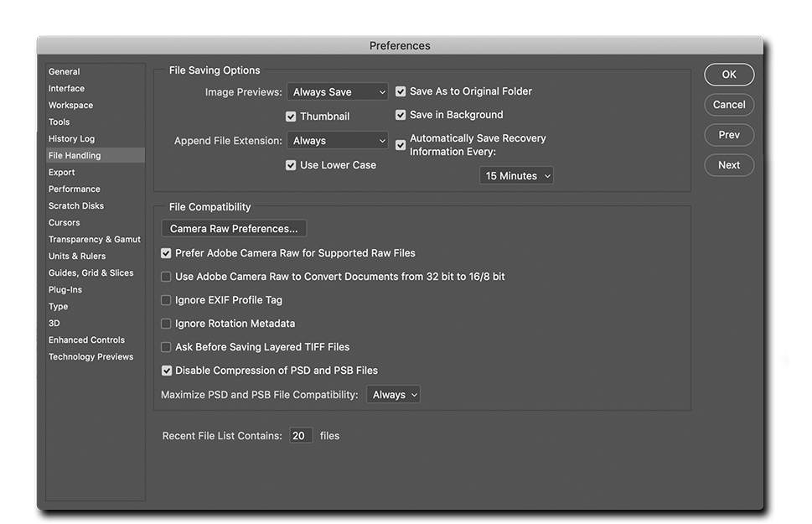This screenshot has height=524, width=812.
Task: Open Transparency & Gamut settings
Action: coord(94,239)
